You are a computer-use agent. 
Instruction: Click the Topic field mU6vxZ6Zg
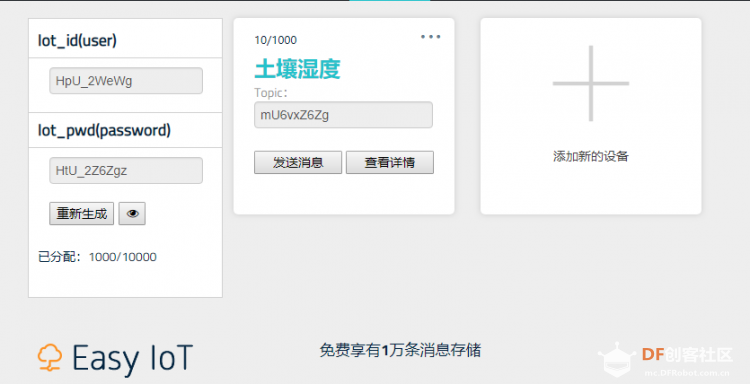pyautogui.click(x=343, y=115)
